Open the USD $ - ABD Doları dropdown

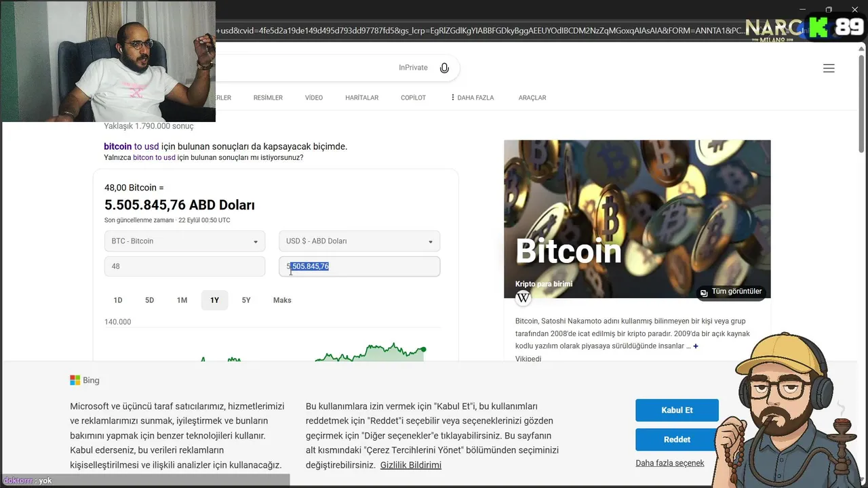[359, 241]
